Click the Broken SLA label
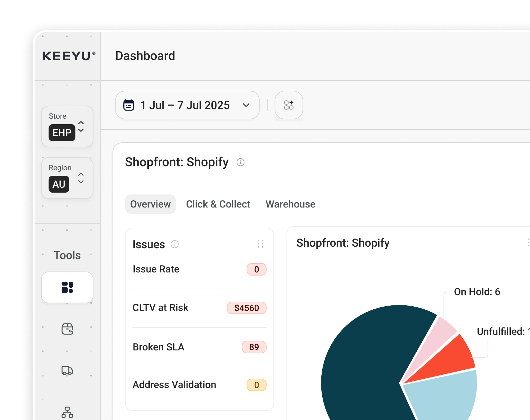Image resolution: width=530 pixels, height=420 pixels. click(x=158, y=347)
